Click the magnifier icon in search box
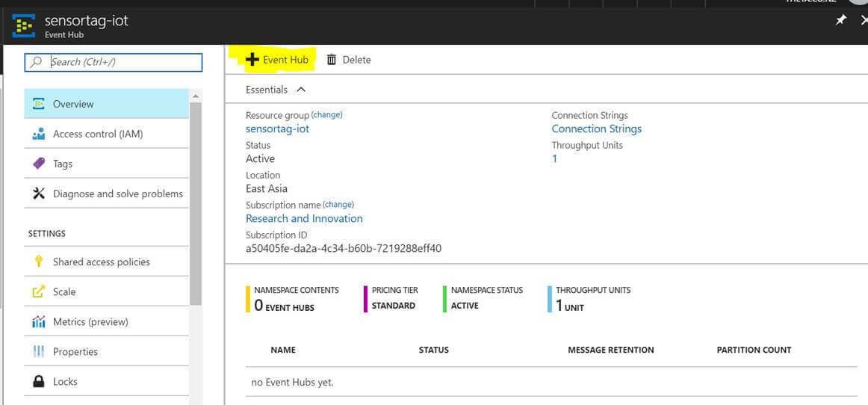Image resolution: width=868 pixels, height=405 pixels. tap(37, 62)
